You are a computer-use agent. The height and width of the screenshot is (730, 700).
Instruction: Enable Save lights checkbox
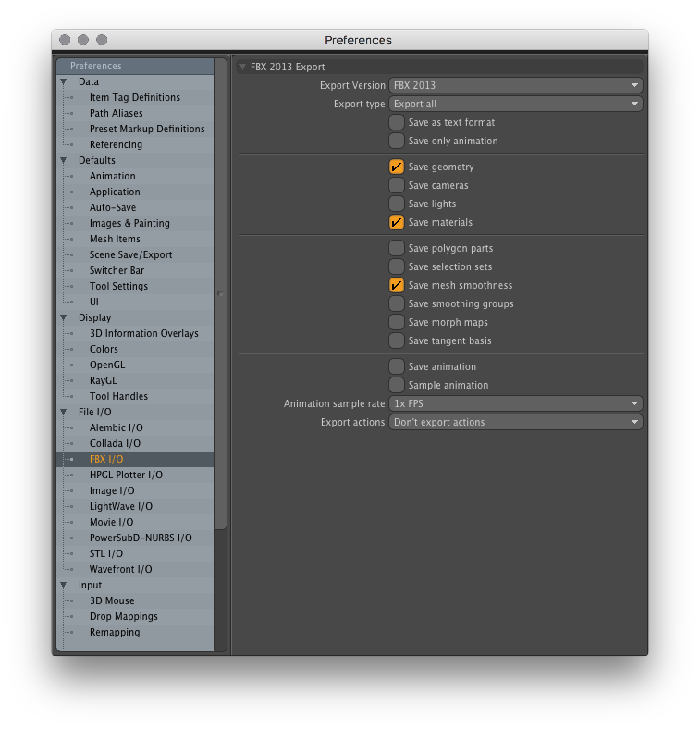pos(397,204)
